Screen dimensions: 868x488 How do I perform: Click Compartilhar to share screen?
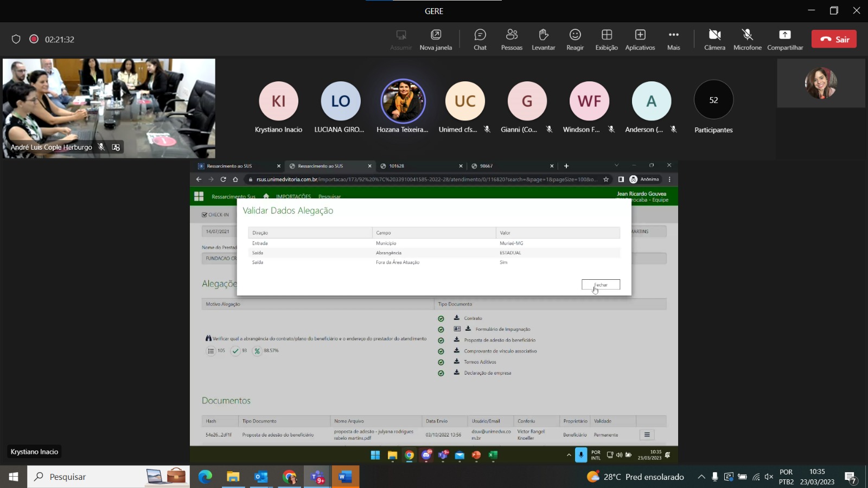tap(785, 39)
